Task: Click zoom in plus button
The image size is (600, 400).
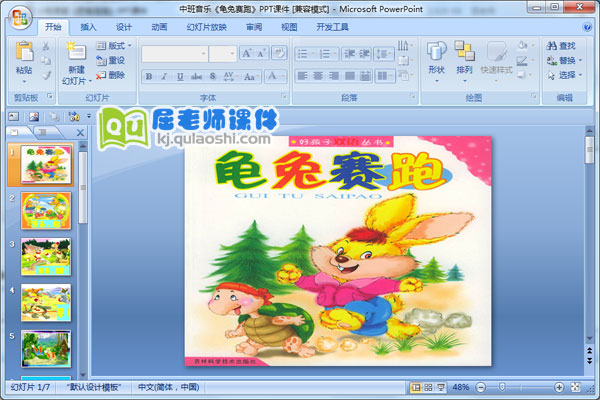Action: pyautogui.click(x=559, y=387)
